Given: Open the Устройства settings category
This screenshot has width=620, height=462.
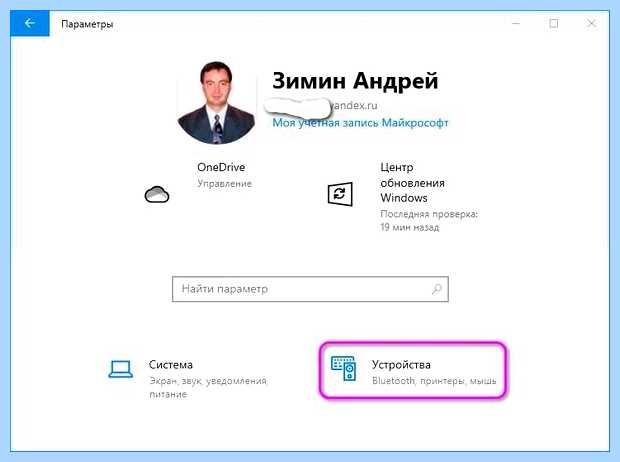Looking at the screenshot, I should click(x=413, y=371).
